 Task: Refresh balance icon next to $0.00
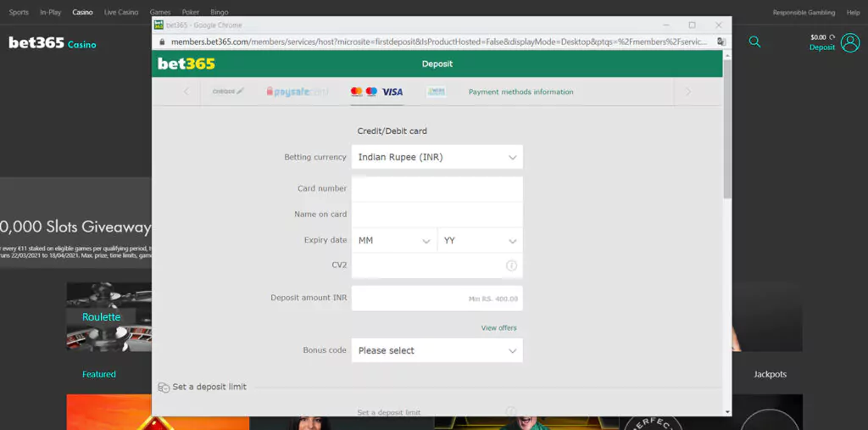(832, 37)
